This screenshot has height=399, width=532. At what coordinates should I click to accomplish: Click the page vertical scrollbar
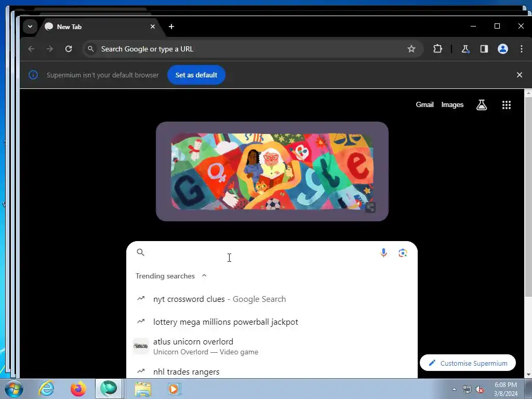click(528, 197)
